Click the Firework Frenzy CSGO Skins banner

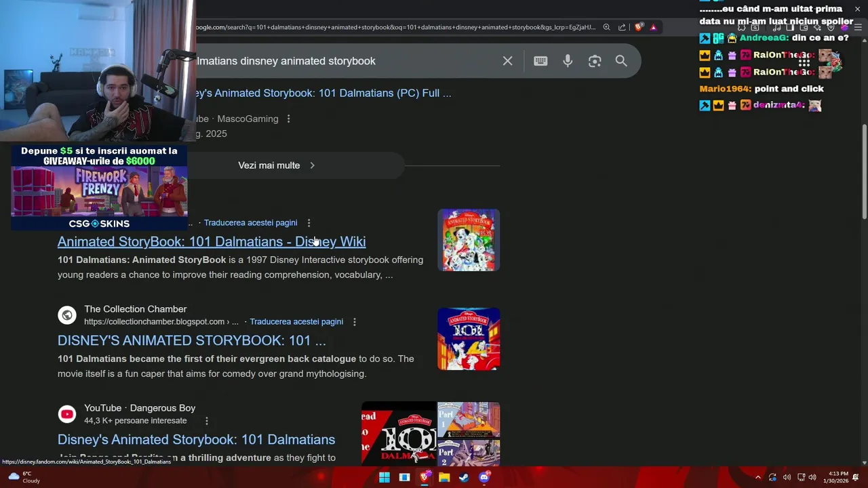point(99,188)
